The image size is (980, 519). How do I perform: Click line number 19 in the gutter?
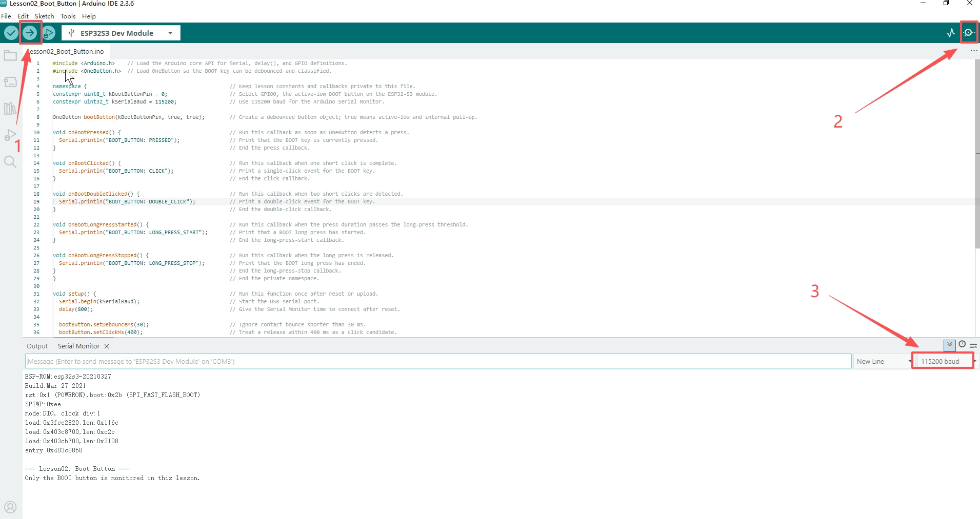point(36,202)
